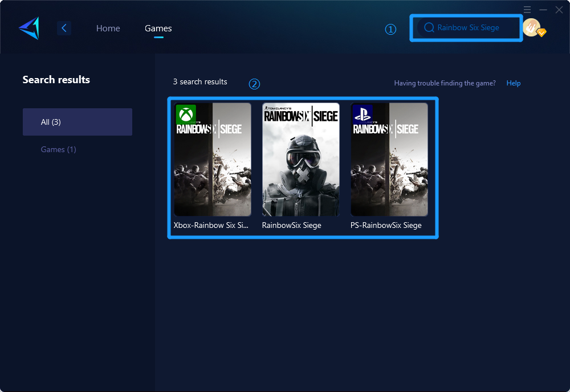
Task: Select the All (3) filter
Action: pos(78,122)
